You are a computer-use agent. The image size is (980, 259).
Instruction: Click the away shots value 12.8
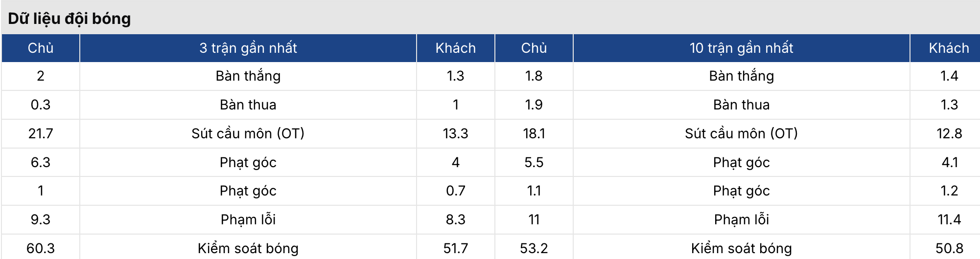(949, 133)
